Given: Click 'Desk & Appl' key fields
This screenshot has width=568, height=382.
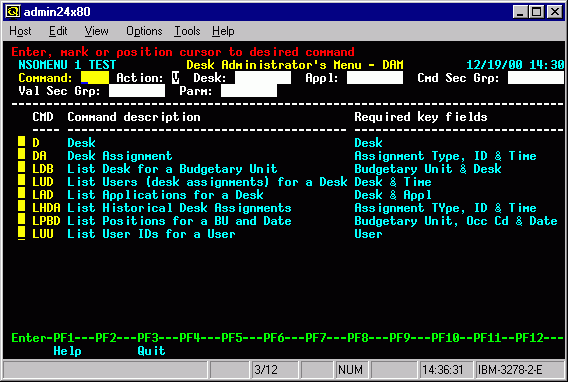Looking at the screenshot, I should coord(393,195).
